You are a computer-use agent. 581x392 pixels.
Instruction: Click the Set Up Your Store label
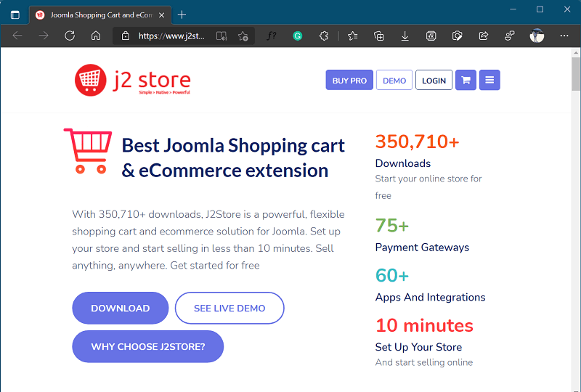[x=418, y=347]
